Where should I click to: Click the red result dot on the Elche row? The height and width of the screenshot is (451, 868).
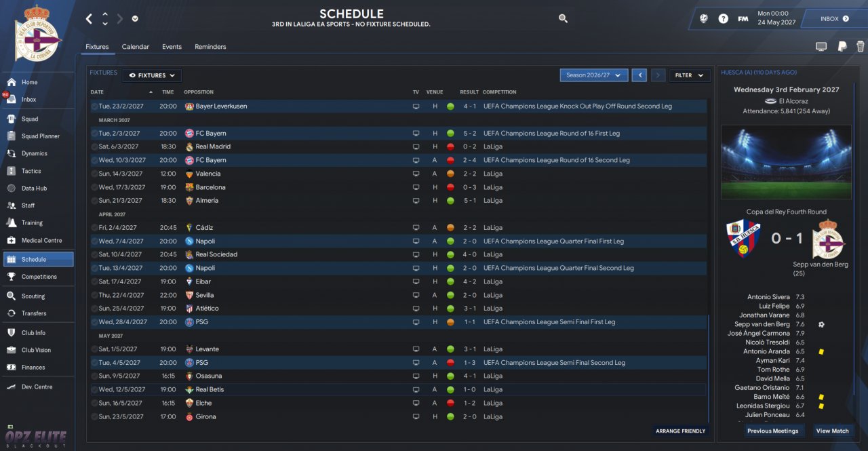click(x=450, y=403)
